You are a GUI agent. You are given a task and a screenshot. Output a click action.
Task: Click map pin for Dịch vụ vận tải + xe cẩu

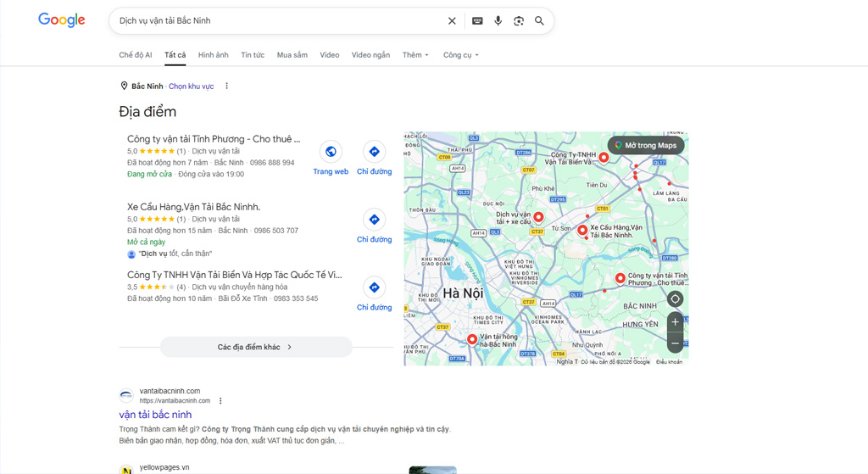pos(538,217)
